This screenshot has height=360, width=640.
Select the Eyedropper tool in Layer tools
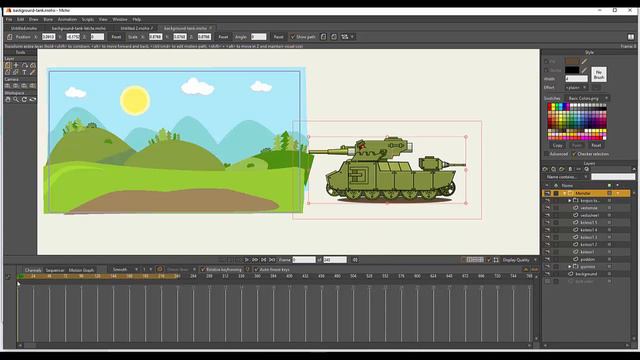pos(33,72)
